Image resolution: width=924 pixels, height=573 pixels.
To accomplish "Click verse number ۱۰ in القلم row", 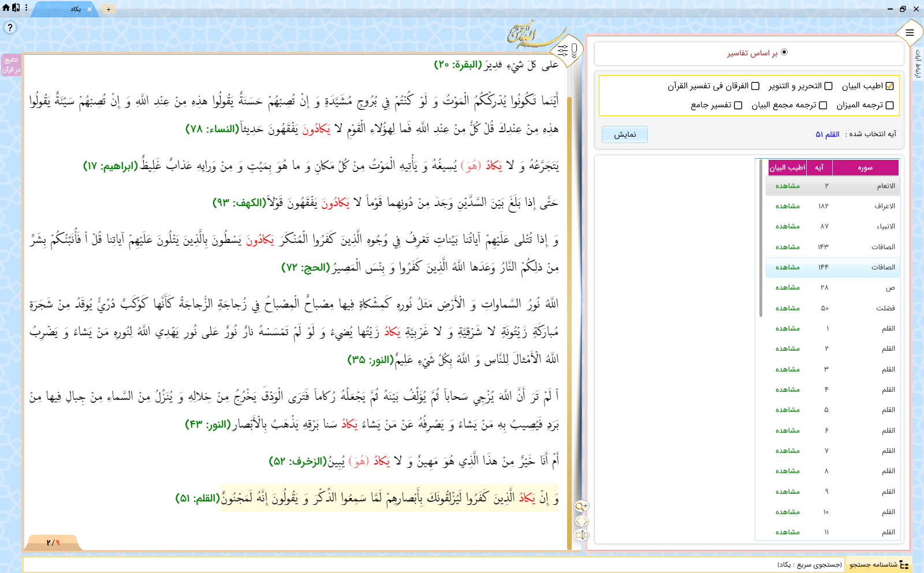I will point(826,512).
